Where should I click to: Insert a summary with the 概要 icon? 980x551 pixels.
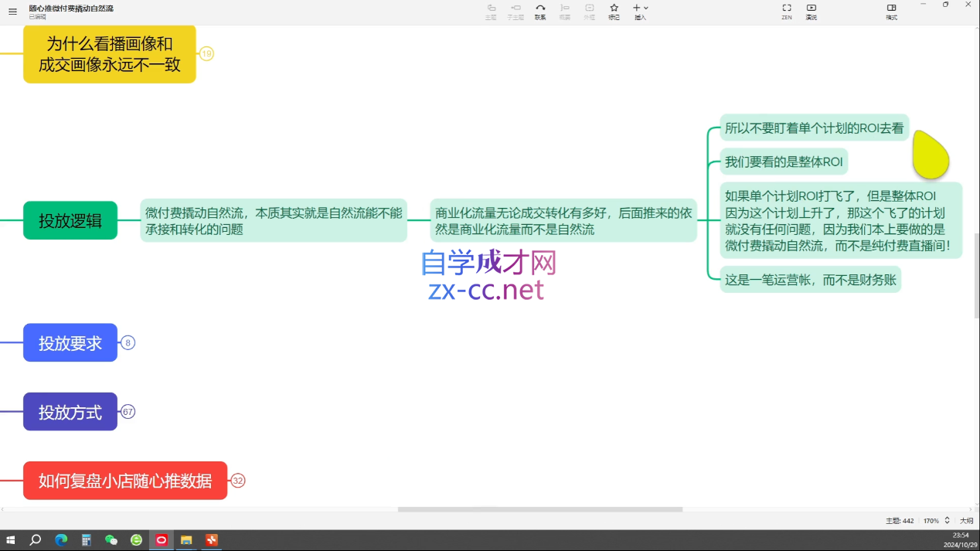click(565, 12)
